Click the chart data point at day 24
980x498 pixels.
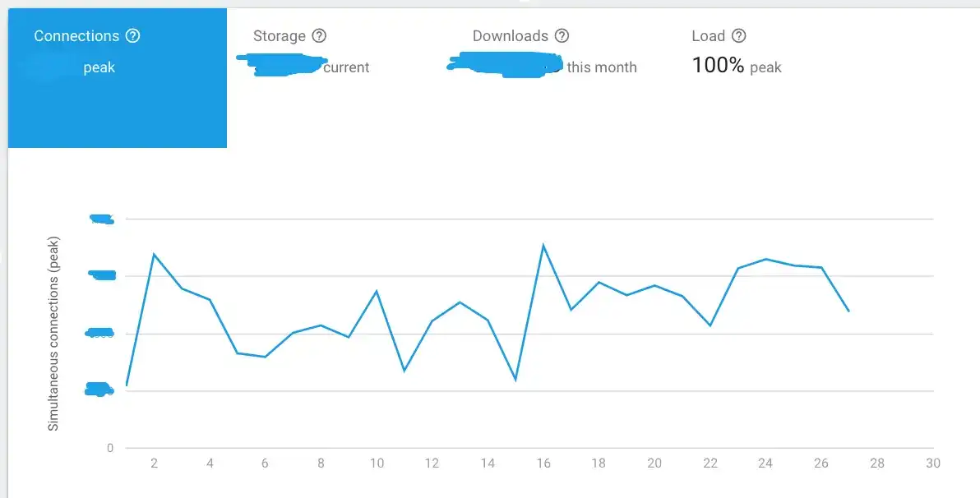765,259
